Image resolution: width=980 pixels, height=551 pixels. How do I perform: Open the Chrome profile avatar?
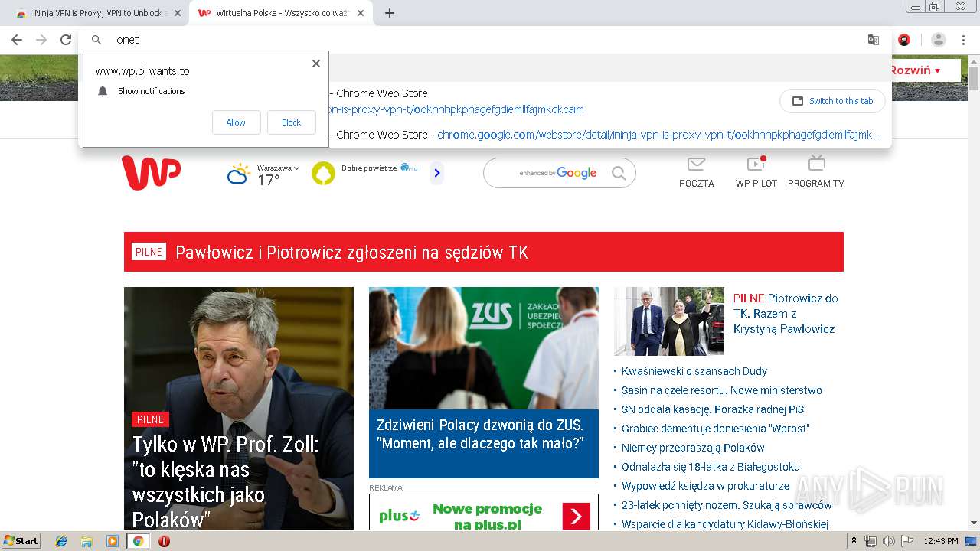939,40
